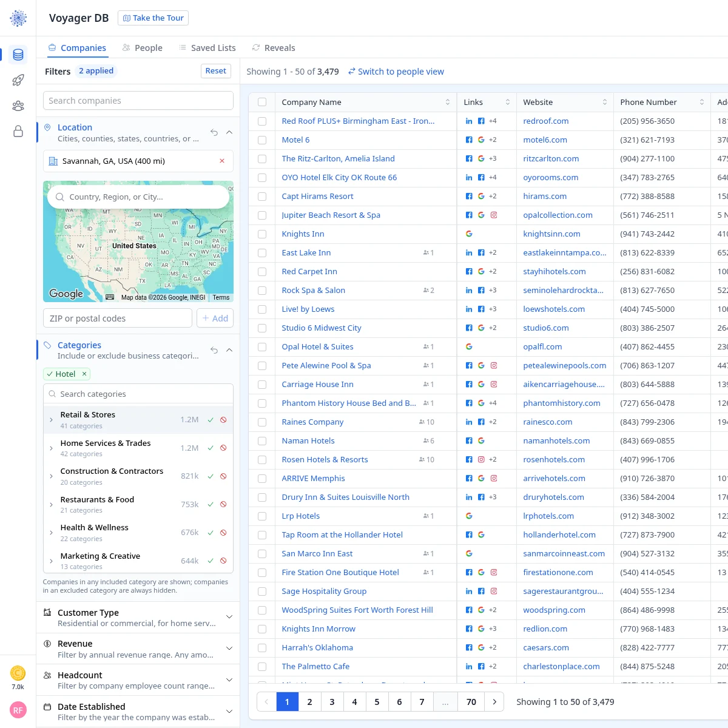Collapse the Categories filter section

pos(229,350)
